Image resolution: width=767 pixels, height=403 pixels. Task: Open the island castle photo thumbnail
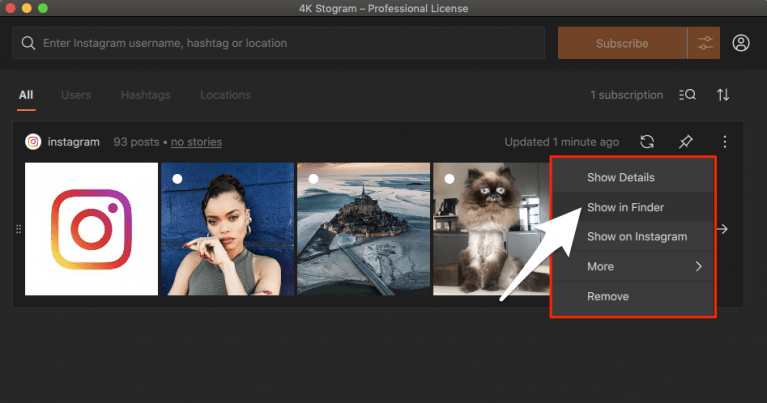(363, 229)
